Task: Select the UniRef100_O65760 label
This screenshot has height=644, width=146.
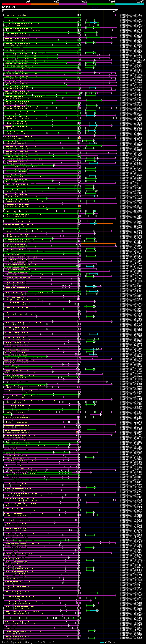Action: [131, 198]
